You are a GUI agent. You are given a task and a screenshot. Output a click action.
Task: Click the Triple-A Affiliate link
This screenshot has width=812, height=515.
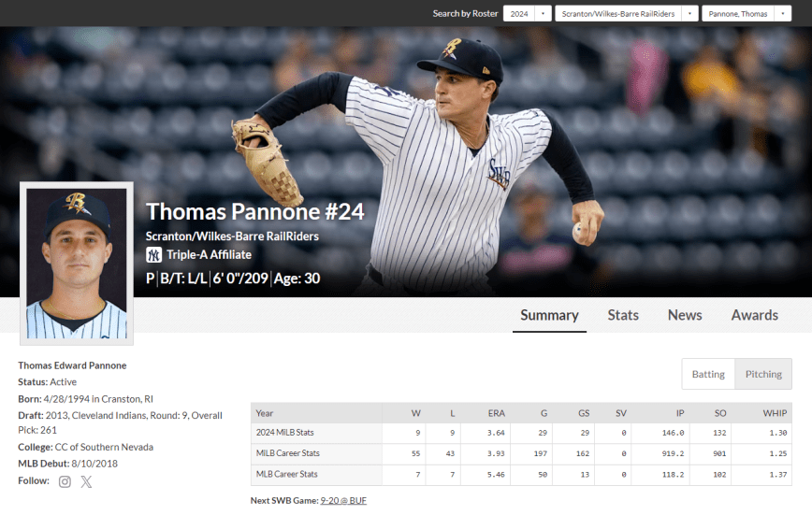coord(209,254)
